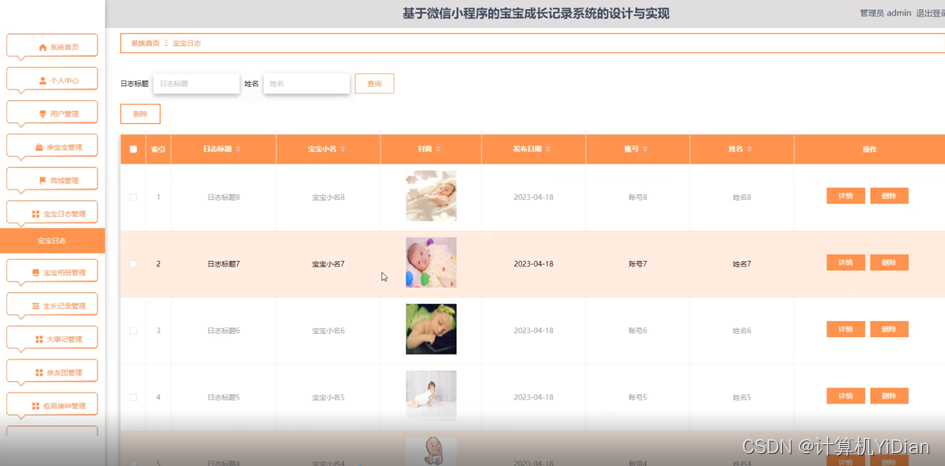Screen dimensions: 945x466
Task: Click sort arrows next to 账号 header
Action: coord(645,149)
